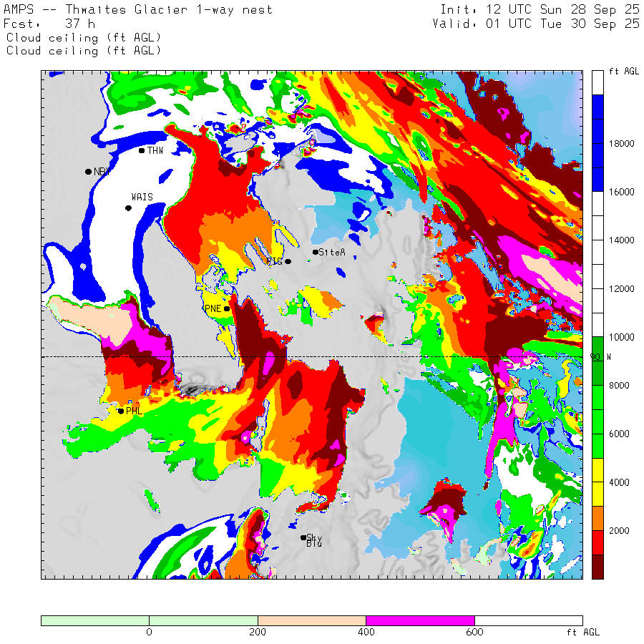Click the Fcst 37 h label

[50, 24]
